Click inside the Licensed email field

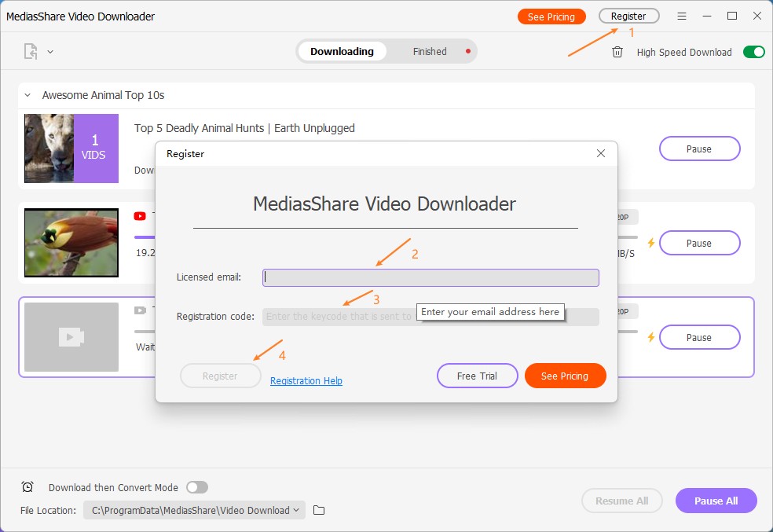430,277
